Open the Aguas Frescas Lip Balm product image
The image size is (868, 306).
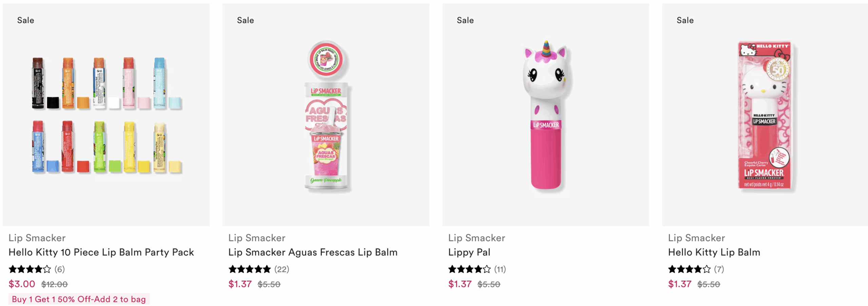pos(326,115)
